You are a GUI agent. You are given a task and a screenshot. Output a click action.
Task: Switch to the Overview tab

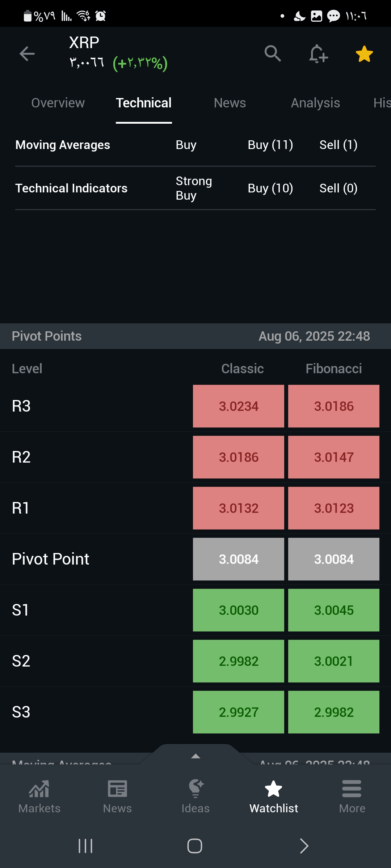coord(58,103)
